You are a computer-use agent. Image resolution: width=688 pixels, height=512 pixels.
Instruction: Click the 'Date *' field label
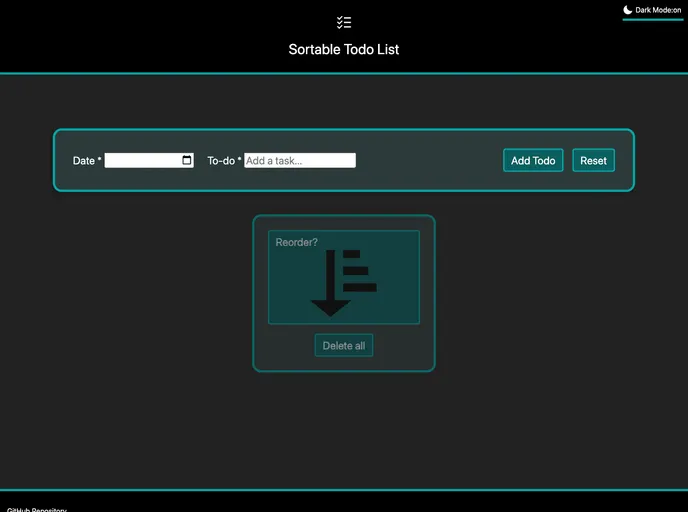(87, 161)
